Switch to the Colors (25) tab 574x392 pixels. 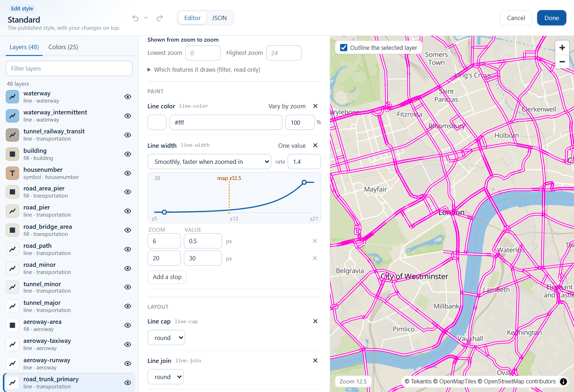63,47
